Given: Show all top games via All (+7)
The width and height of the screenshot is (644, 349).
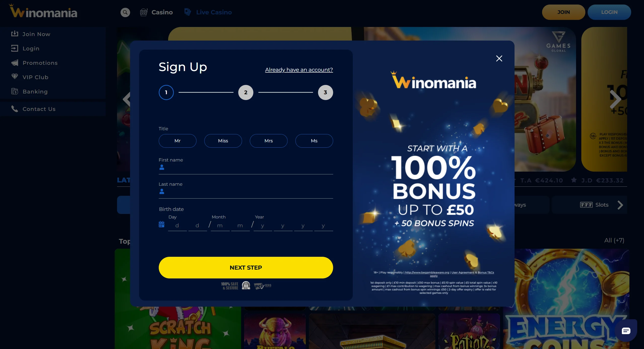Looking at the screenshot, I should (x=614, y=240).
